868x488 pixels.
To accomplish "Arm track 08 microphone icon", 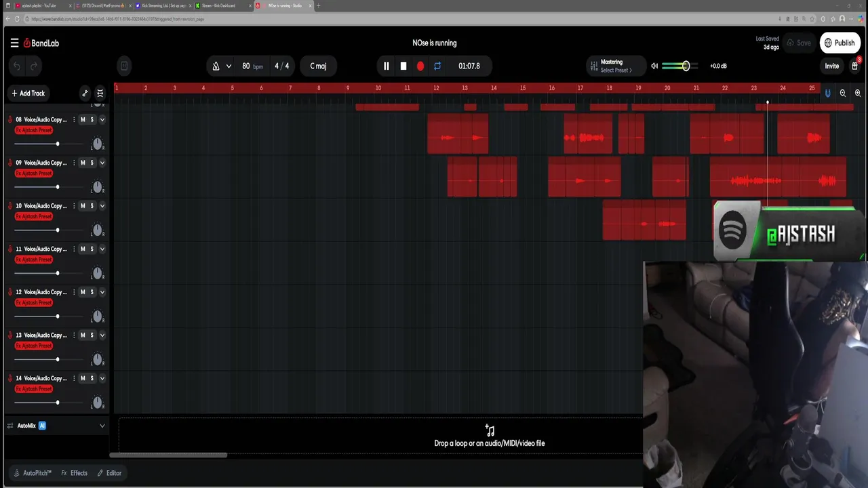I will tap(10, 119).
